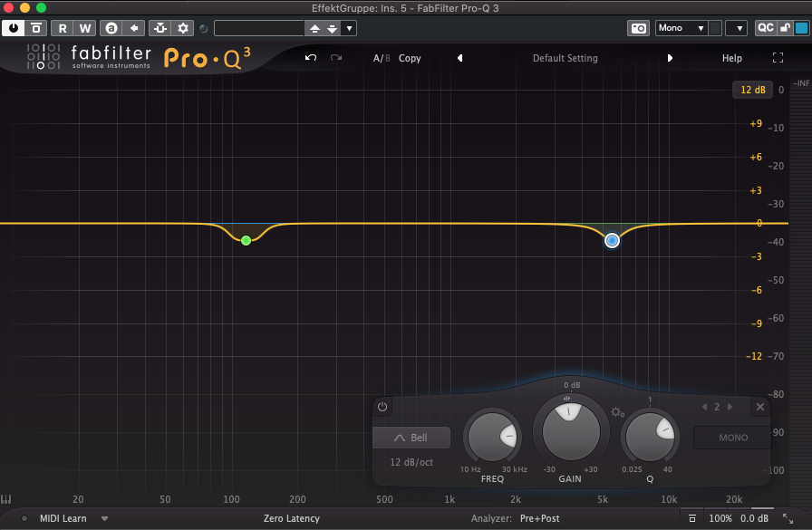The width and height of the screenshot is (812, 530).
Task: Toggle the MIDI Learn button
Action: click(x=63, y=518)
